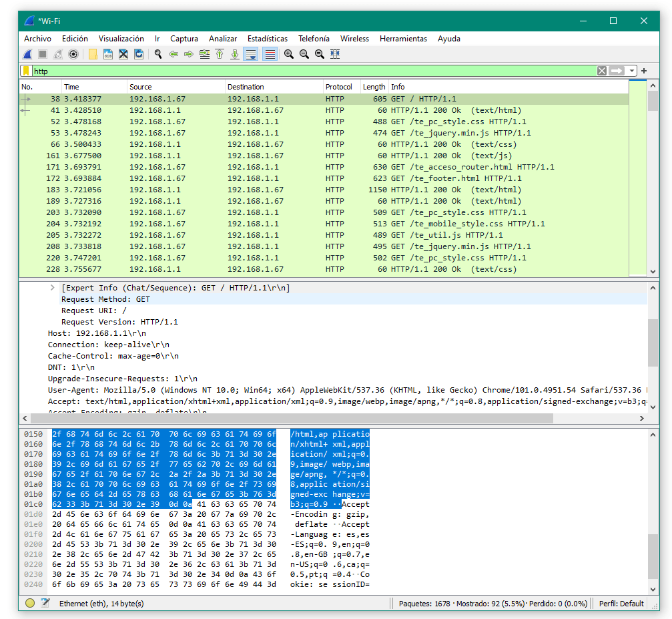Clear the http filter using the X button
Viewport: 672px width, 619px height.
(601, 71)
